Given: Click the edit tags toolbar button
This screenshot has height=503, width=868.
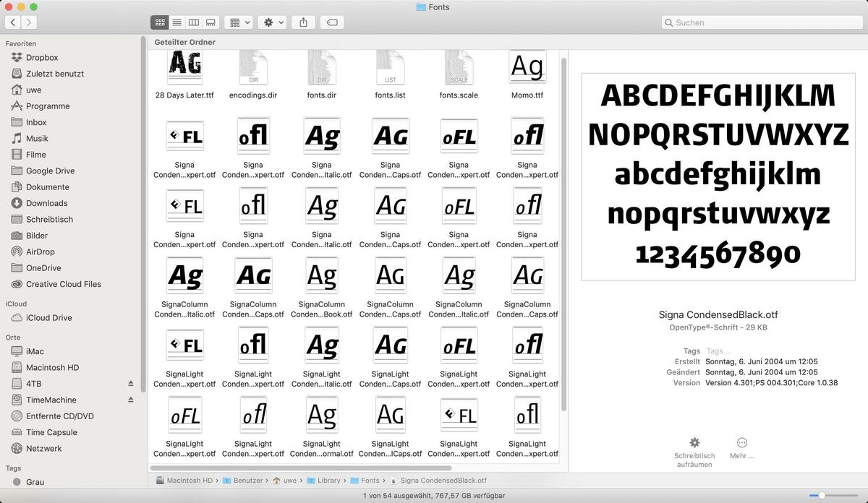Looking at the screenshot, I should pos(332,22).
